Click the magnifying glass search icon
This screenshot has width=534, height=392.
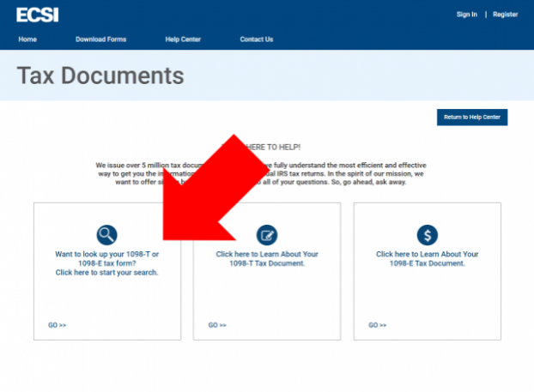click(106, 234)
